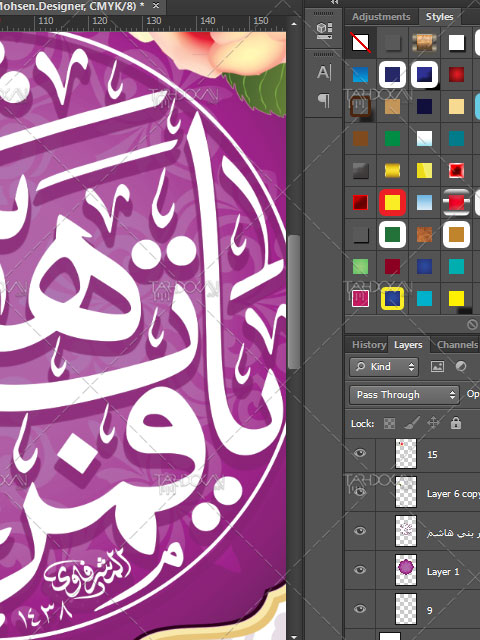Select layer 15 thumbnail
This screenshot has width=480, height=640.
pyautogui.click(x=406, y=453)
